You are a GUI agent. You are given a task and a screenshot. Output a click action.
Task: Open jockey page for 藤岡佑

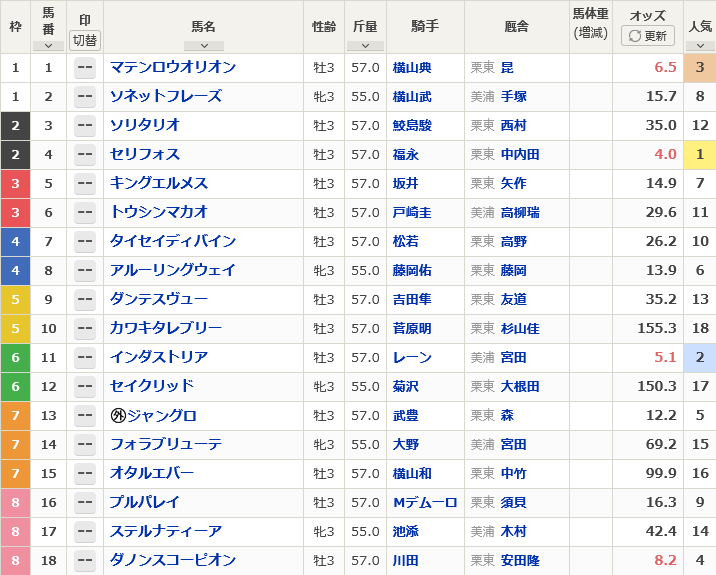(x=412, y=270)
